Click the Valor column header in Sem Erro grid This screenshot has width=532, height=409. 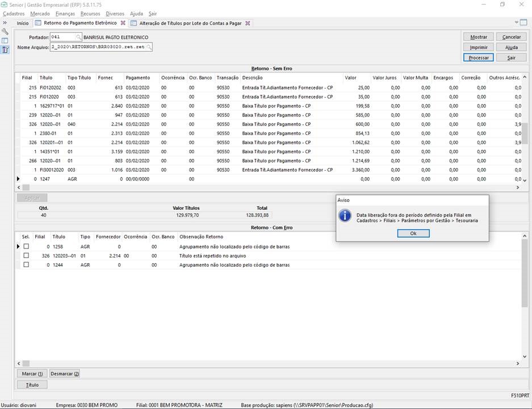pos(356,78)
